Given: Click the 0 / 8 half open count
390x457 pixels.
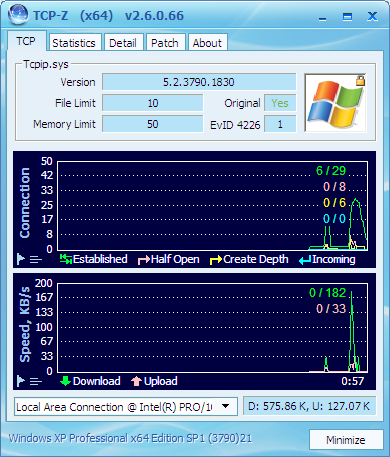Looking at the screenshot, I should (x=335, y=187).
